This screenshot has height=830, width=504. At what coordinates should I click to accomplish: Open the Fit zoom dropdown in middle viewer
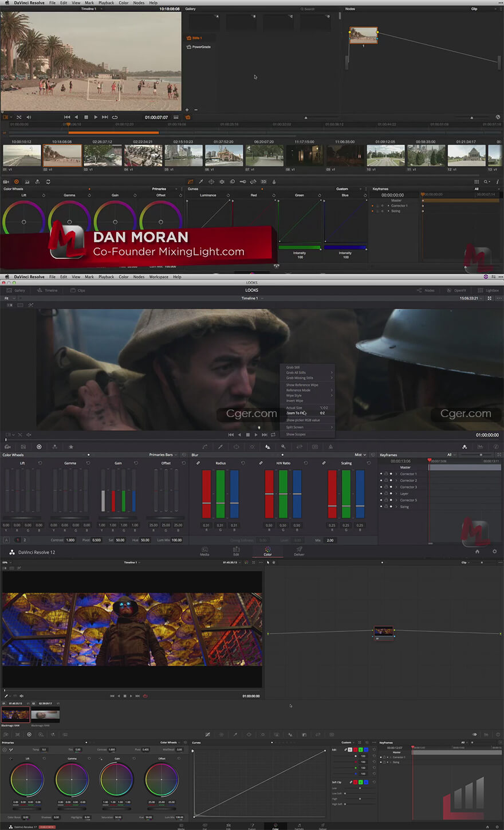9,298
